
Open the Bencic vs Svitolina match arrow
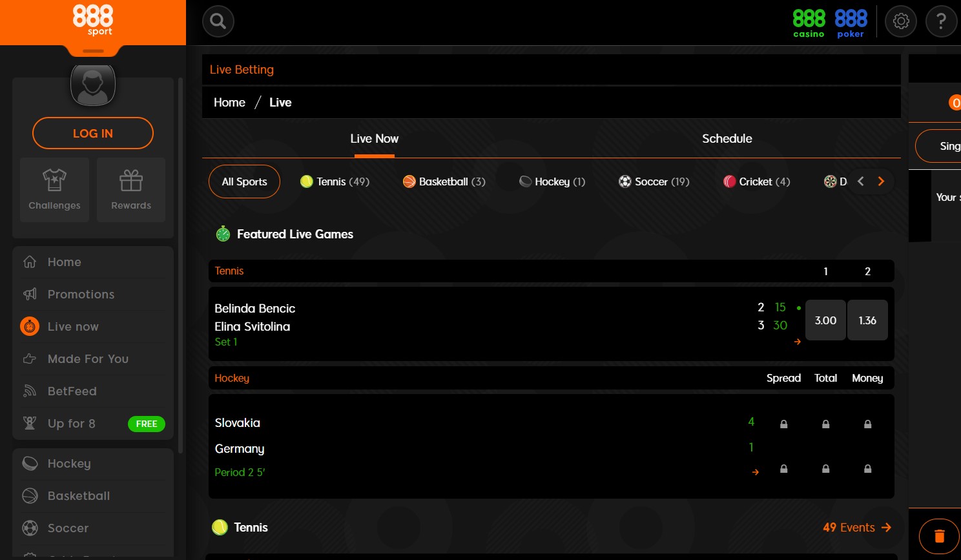pos(798,342)
